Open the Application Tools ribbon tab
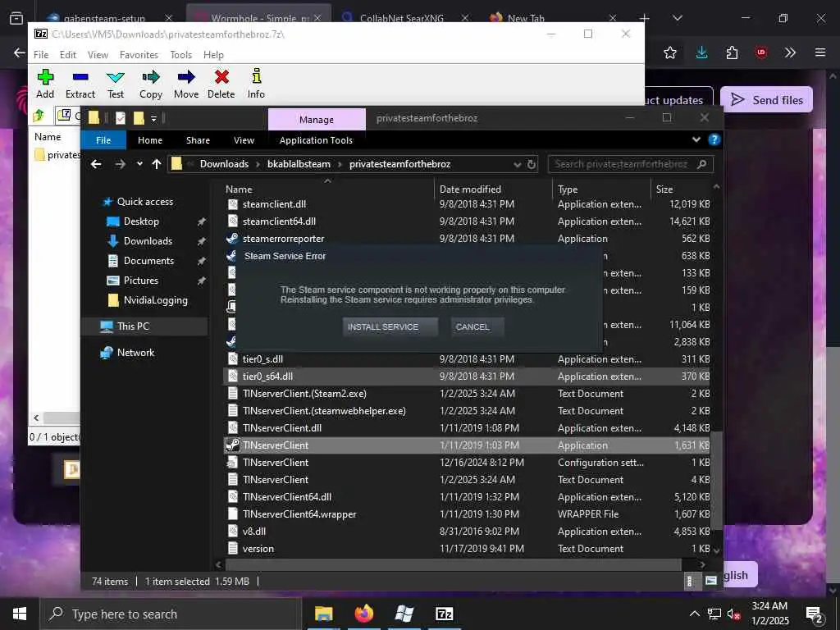The width and height of the screenshot is (840, 630). [316, 140]
